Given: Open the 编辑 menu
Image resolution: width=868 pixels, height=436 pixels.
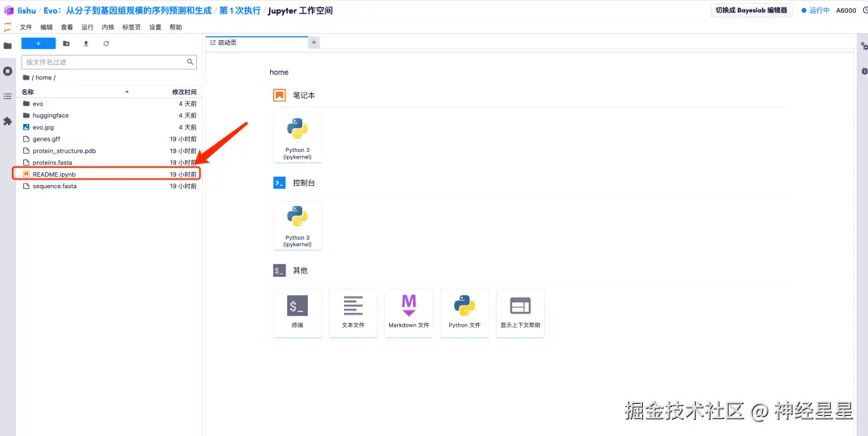Looking at the screenshot, I should (47, 27).
